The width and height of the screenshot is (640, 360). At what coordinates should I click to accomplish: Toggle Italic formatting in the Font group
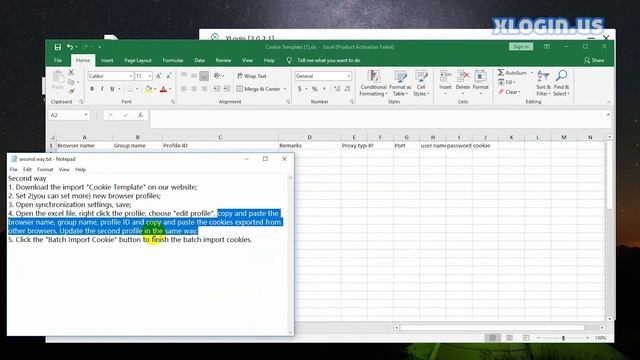point(102,89)
